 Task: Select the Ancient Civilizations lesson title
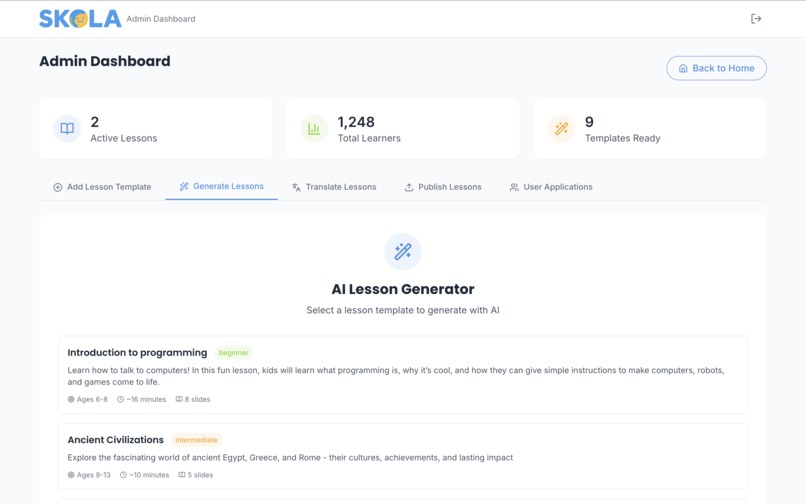116,440
